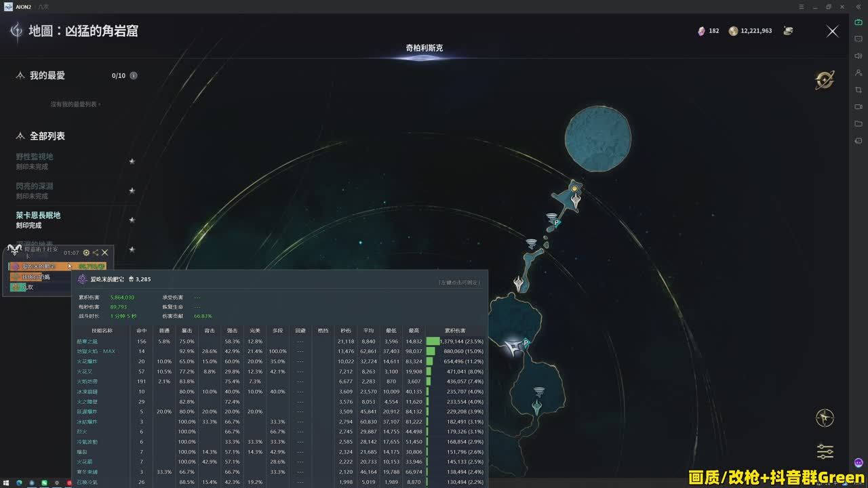Click the info icon beside 0/10
868x488 pixels.
pyautogui.click(x=134, y=76)
